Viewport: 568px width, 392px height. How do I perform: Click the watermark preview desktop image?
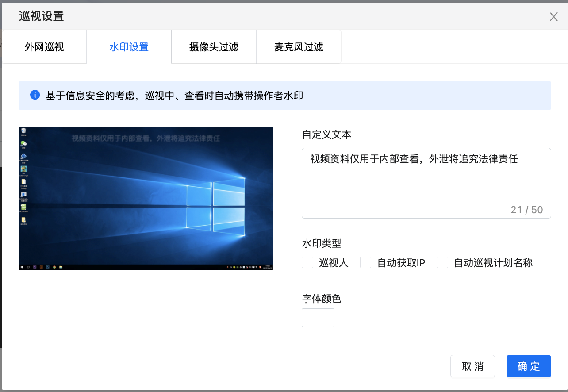146,198
